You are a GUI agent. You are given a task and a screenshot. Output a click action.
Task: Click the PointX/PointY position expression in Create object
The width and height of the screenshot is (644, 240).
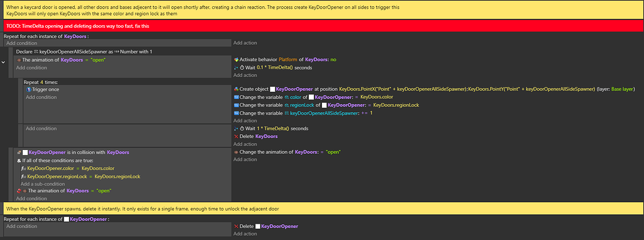coord(467,89)
